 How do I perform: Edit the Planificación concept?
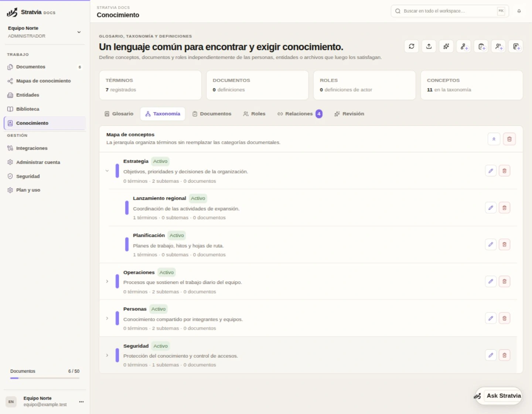pyautogui.click(x=491, y=244)
